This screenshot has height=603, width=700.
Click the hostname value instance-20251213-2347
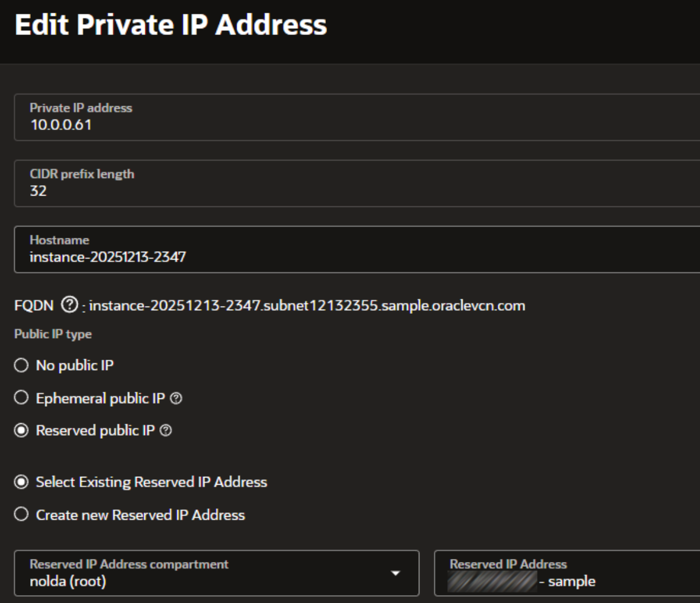[x=107, y=257]
